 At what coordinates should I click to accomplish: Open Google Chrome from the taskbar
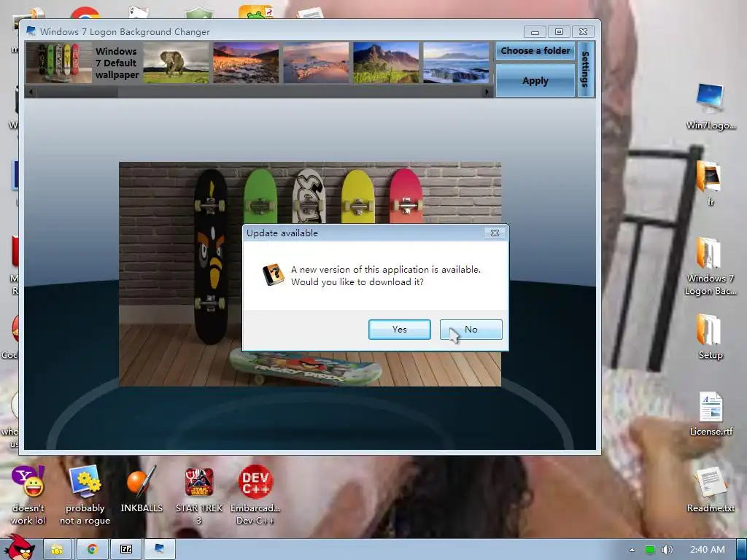point(92,550)
